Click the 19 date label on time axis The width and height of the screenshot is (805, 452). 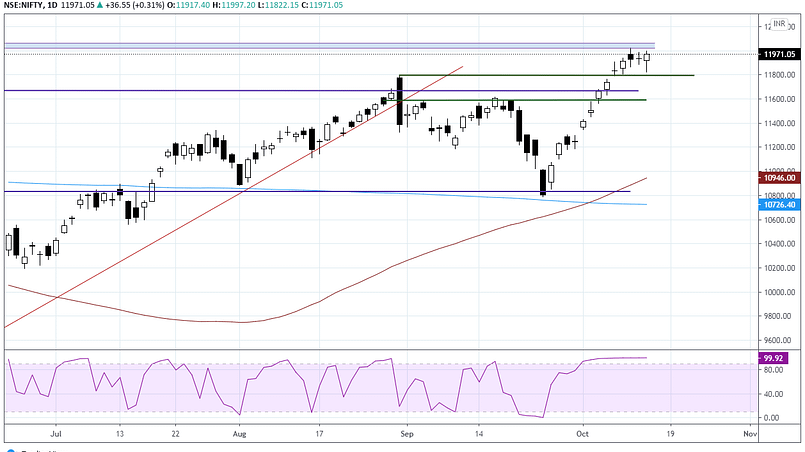pos(670,434)
